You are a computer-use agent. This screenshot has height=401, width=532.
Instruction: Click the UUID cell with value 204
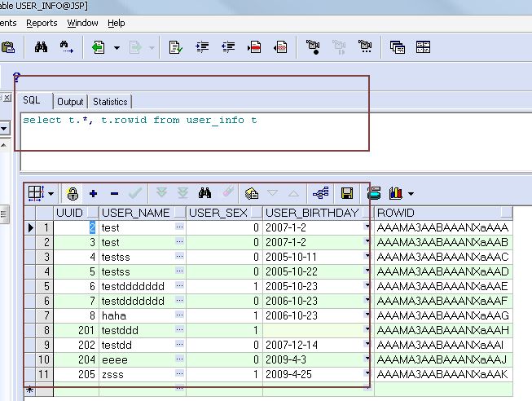coord(76,359)
